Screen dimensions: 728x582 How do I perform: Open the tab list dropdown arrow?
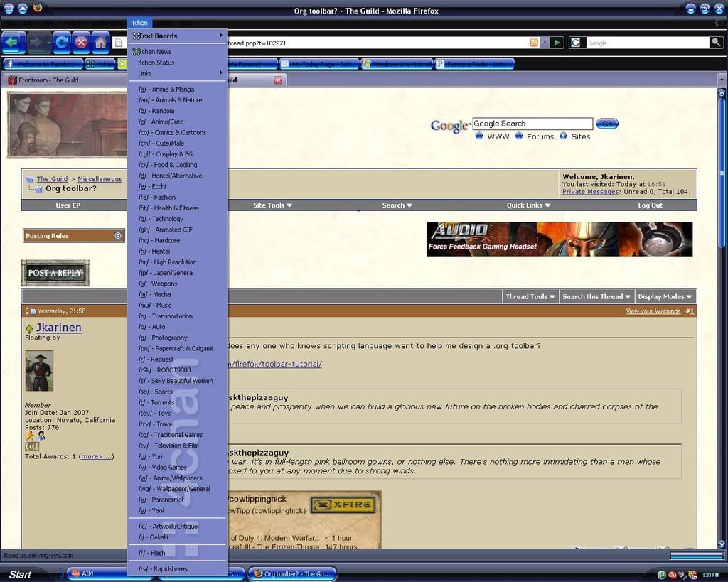coord(722,80)
